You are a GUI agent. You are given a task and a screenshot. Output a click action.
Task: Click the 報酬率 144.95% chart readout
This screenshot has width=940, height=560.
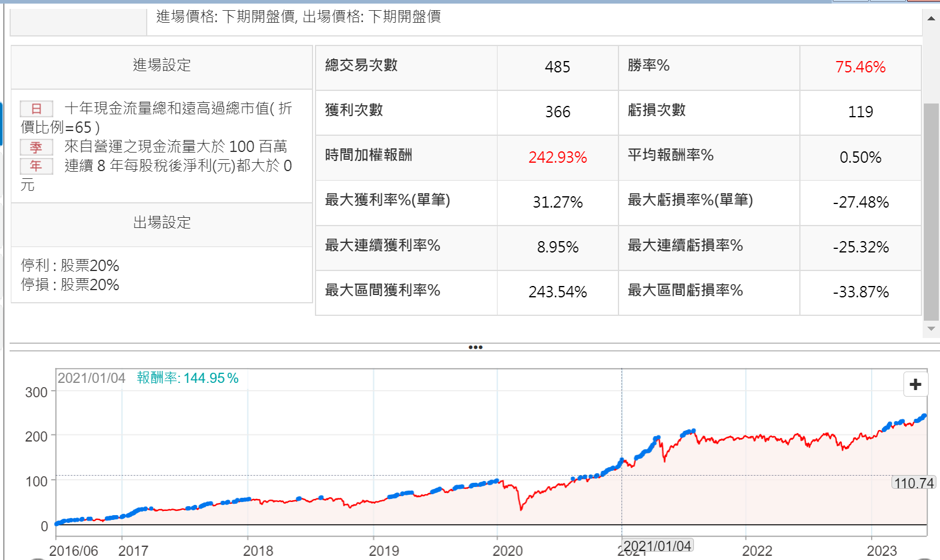click(187, 378)
